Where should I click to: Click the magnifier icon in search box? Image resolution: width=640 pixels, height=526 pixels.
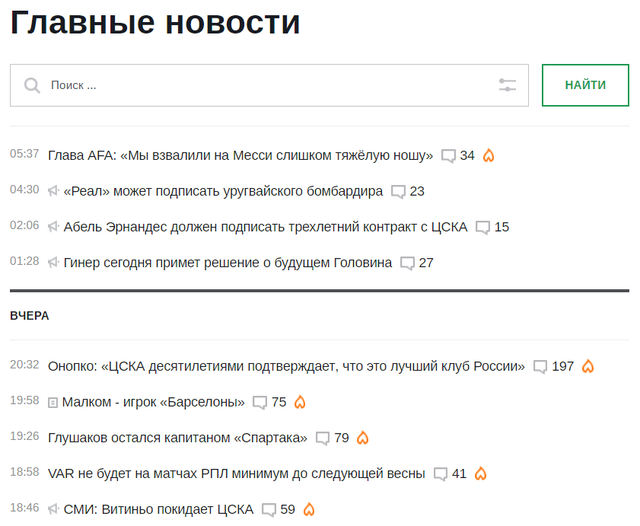click(x=32, y=86)
